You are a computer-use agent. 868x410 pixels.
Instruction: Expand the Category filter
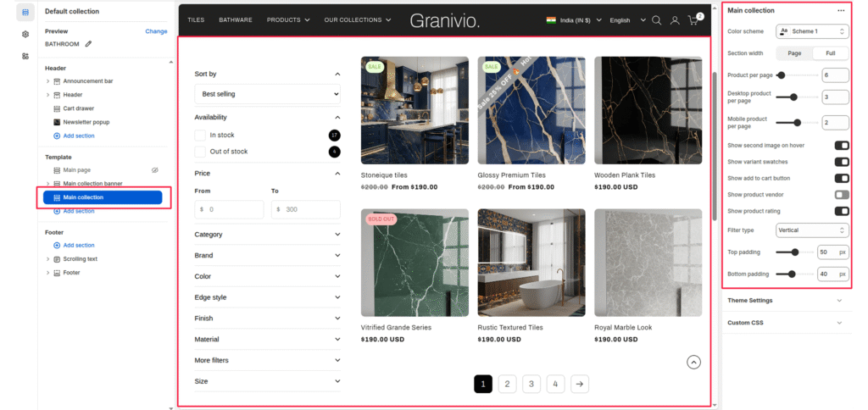(x=267, y=235)
